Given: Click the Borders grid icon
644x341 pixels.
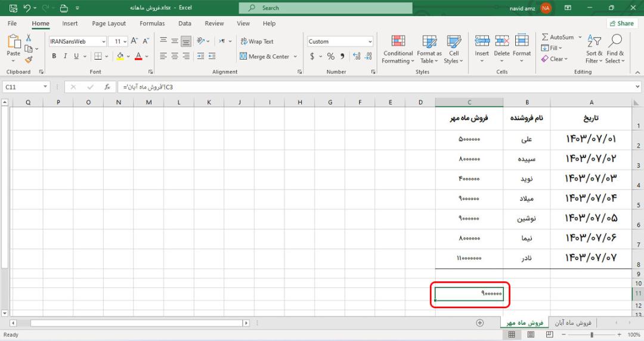Looking at the screenshot, I should [x=98, y=56].
